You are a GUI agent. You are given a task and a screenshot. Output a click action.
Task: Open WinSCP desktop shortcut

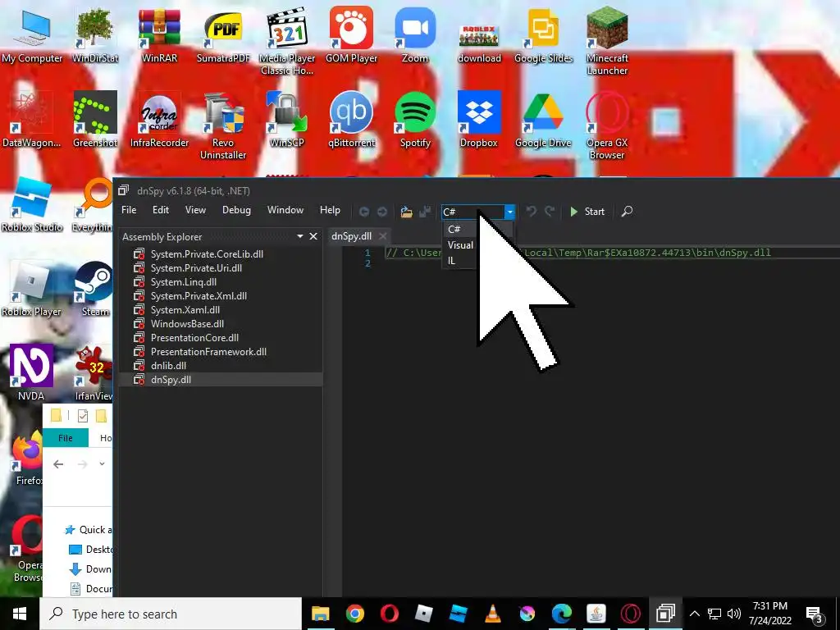coord(287,120)
